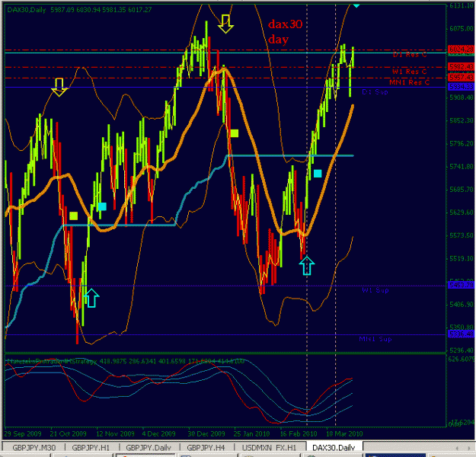Click the red 6024.28 price tag

[462, 50]
